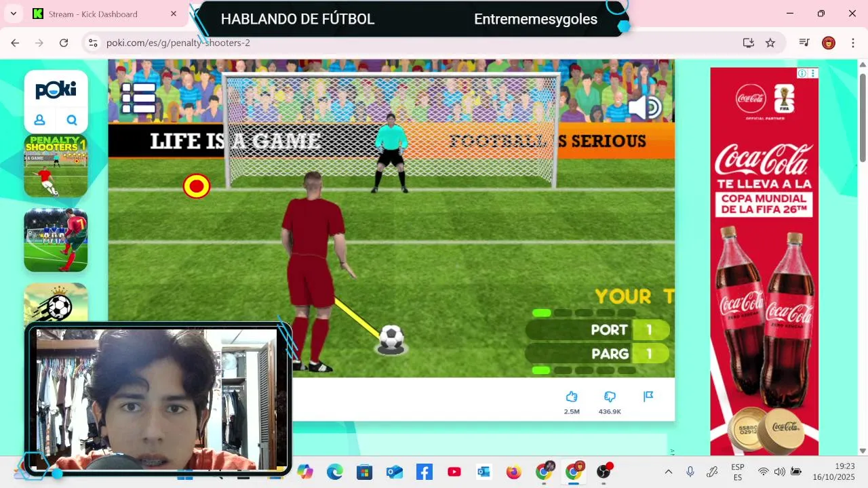Open Microsoft Store from taskbar
This screenshot has width=868, height=488.
point(365,472)
